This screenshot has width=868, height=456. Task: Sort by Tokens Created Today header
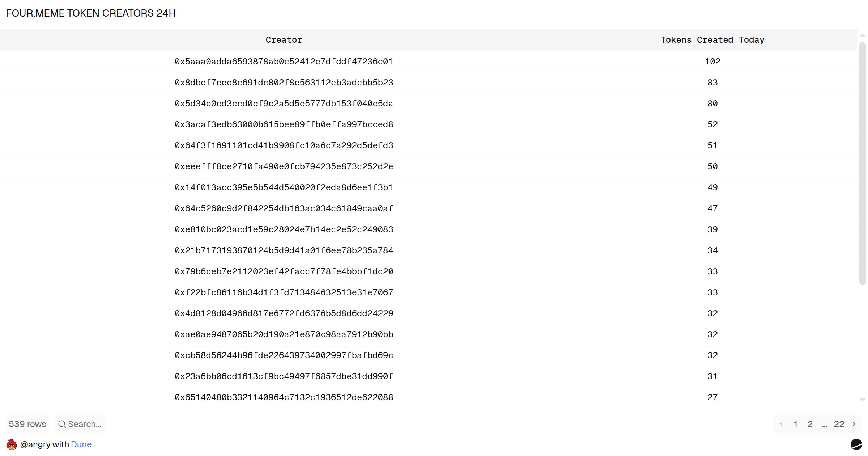712,40
